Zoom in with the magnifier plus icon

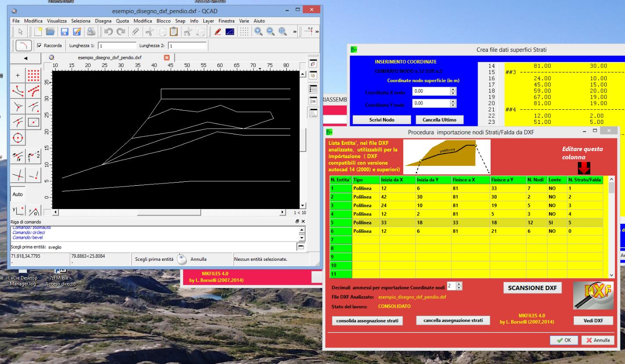click(x=258, y=32)
